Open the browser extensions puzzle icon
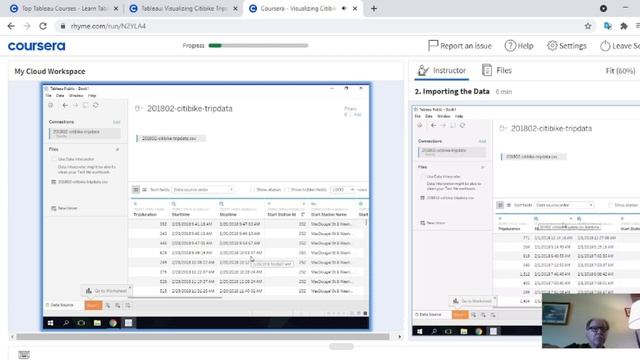Image resolution: width=640 pixels, height=360 pixels. click(624, 26)
